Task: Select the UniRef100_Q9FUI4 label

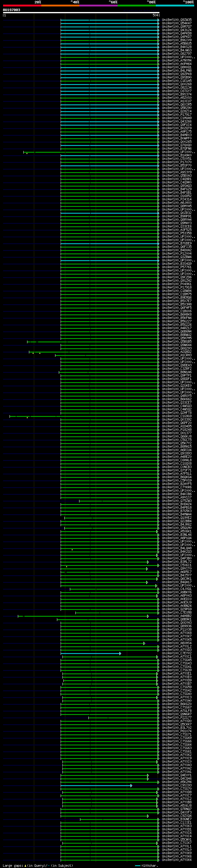Action: tap(177, 125)
